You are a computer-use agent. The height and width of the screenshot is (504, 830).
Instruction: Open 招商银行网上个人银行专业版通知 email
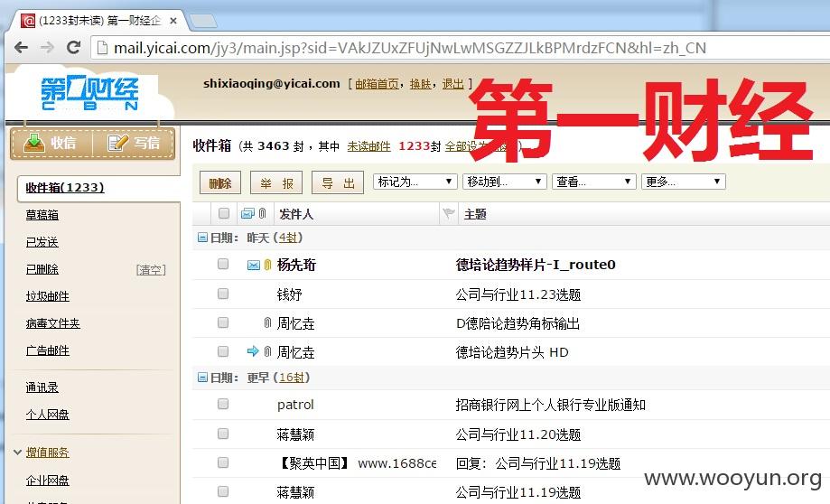pos(551,405)
